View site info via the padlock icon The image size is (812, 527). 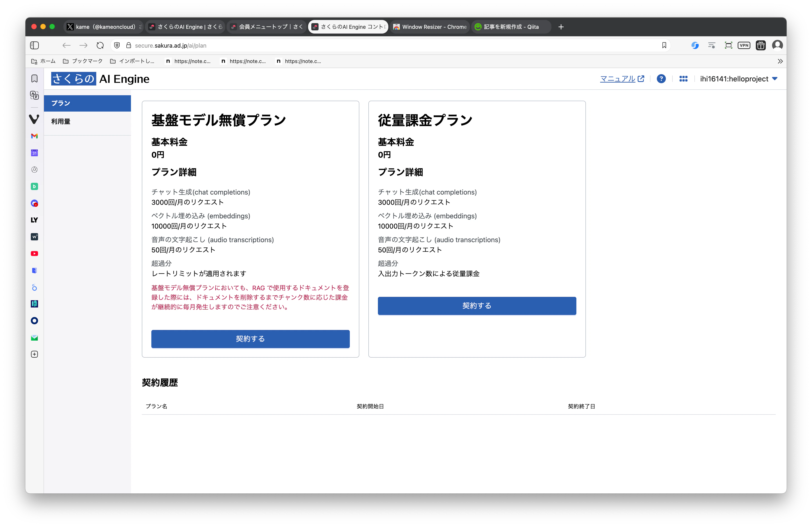click(x=129, y=45)
